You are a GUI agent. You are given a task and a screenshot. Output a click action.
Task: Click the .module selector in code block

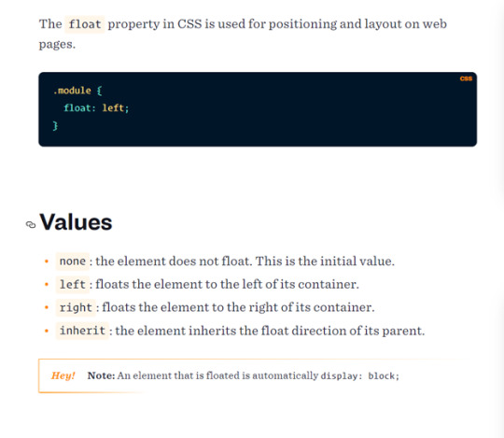tap(72, 91)
